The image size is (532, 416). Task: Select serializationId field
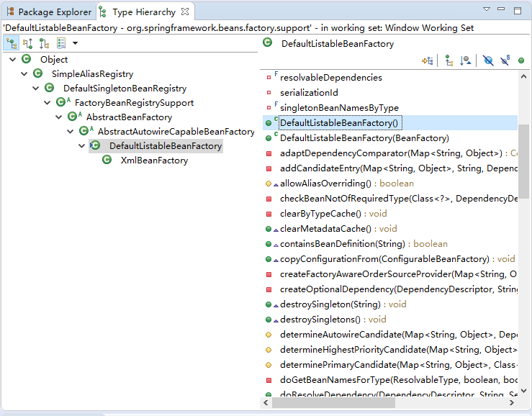309,93
